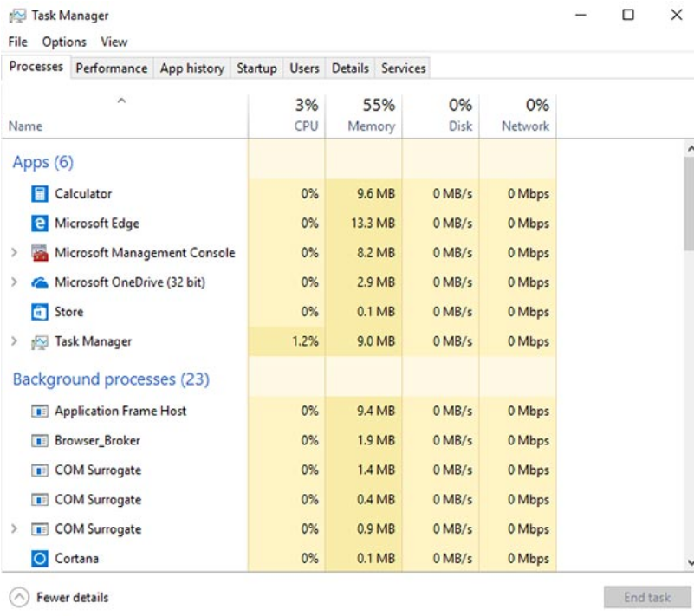Click the Cortana circle icon
The image size is (694, 616).
(x=39, y=559)
